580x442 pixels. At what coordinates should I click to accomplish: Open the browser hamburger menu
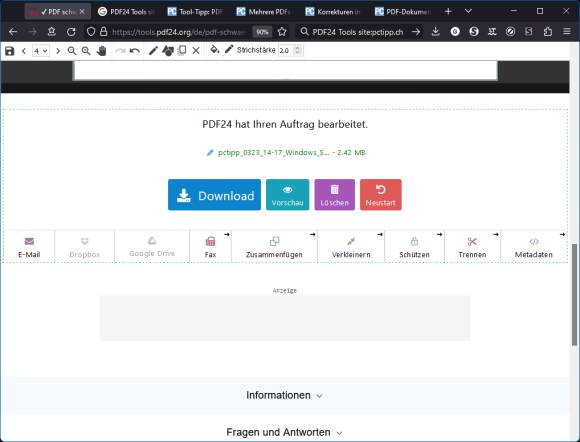click(567, 32)
